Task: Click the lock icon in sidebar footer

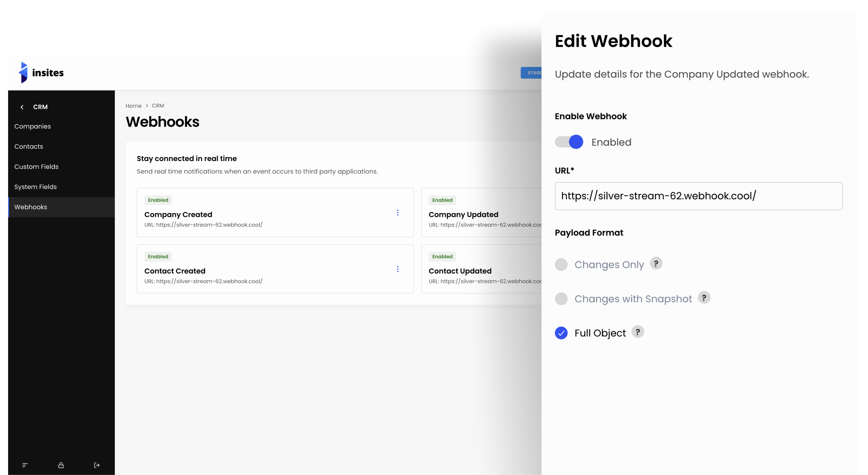Action: point(61,465)
